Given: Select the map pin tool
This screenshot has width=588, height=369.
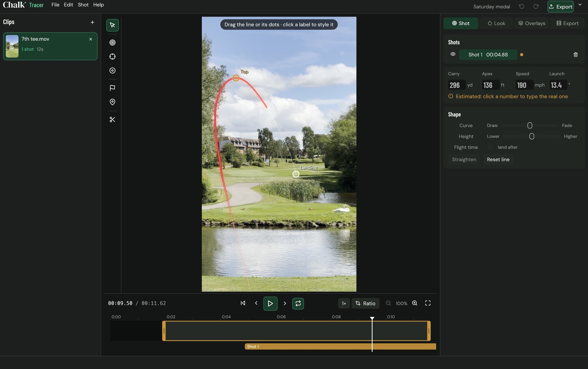Looking at the screenshot, I should [x=112, y=102].
